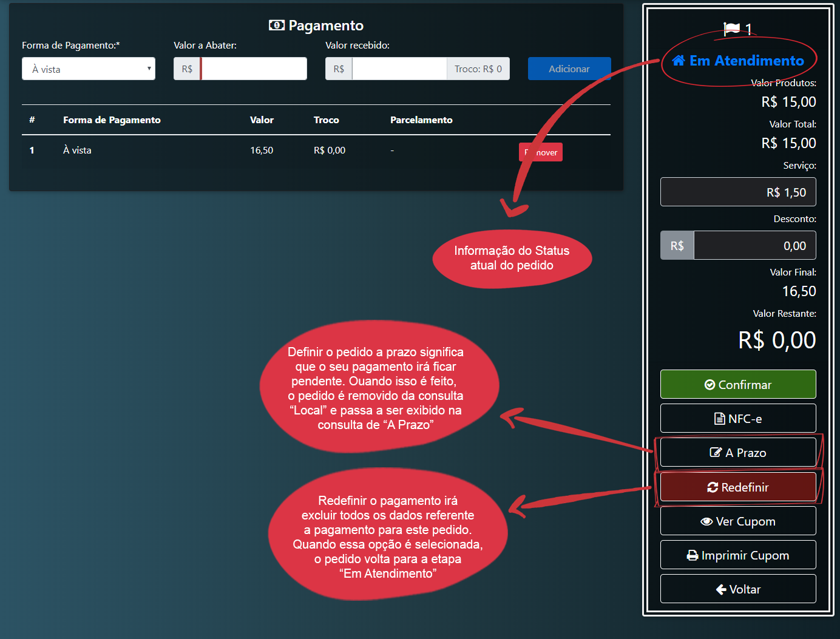Viewport: 840px width, 639px height.
Task: Click the Em Atendimento status text
Action: (x=747, y=61)
